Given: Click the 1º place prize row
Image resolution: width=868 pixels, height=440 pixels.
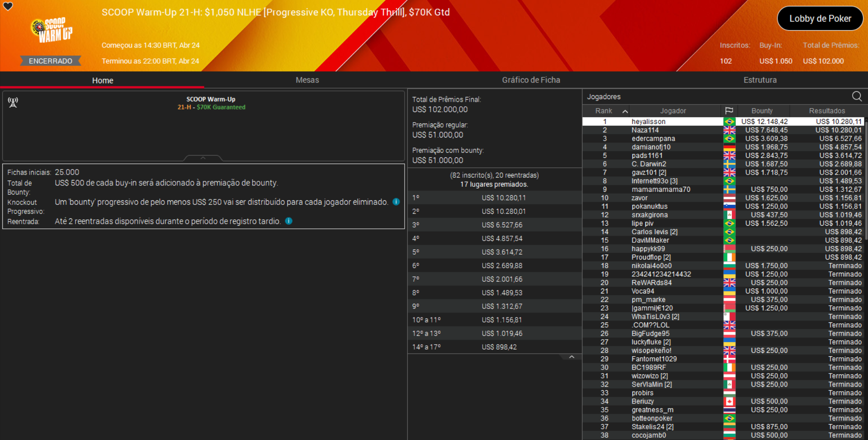Looking at the screenshot, I should pos(495,198).
